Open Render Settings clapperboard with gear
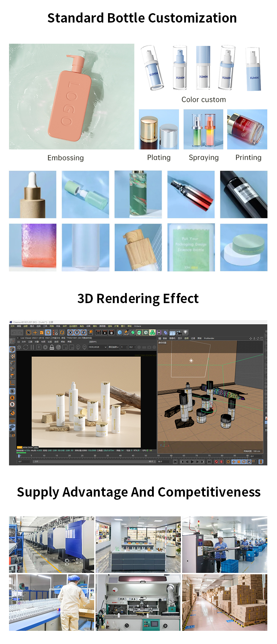The height and width of the screenshot is (644, 277). [111, 332]
